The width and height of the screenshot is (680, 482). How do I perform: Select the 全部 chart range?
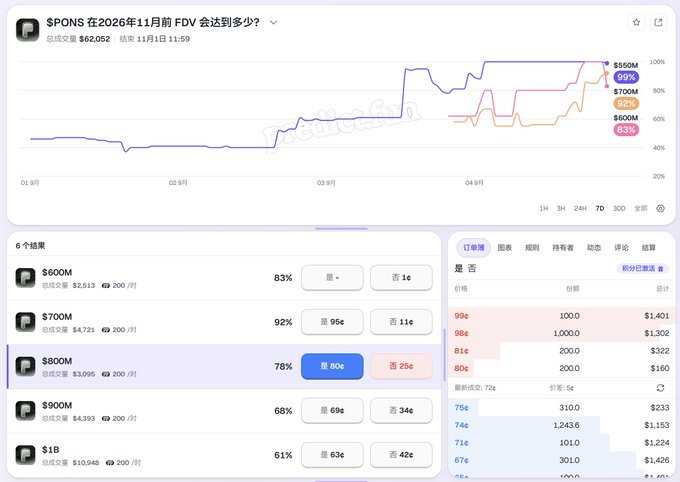pos(641,208)
